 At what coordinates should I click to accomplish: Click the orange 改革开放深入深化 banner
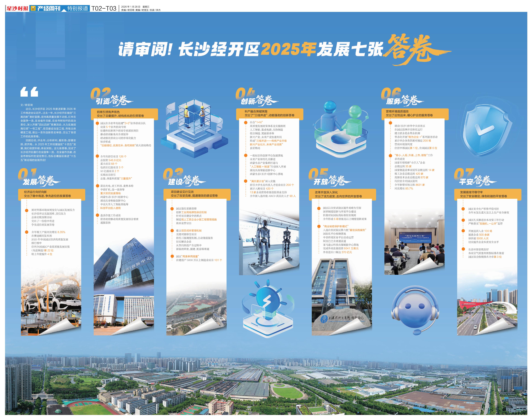click(342, 194)
